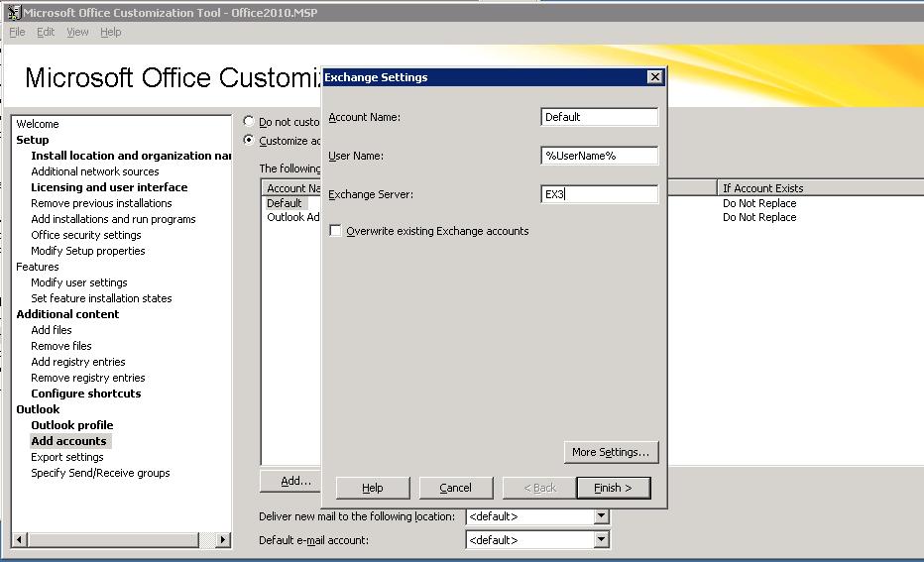
Task: Open the File menu
Action: [17, 32]
